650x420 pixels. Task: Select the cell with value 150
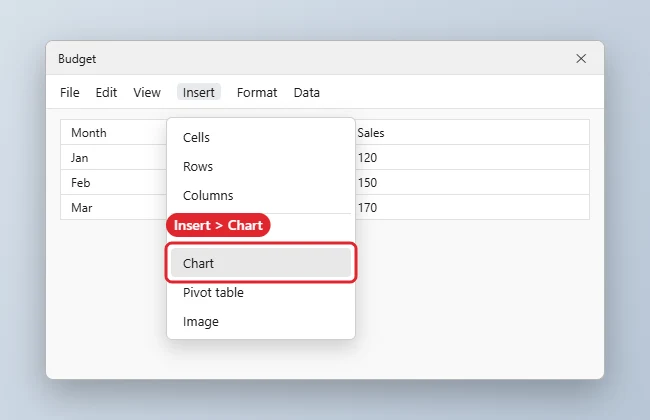point(472,182)
